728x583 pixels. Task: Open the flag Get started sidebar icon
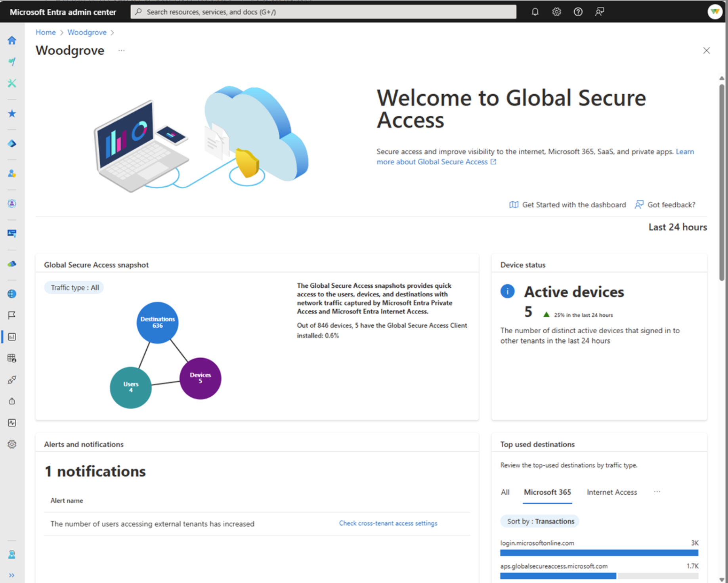pos(12,315)
